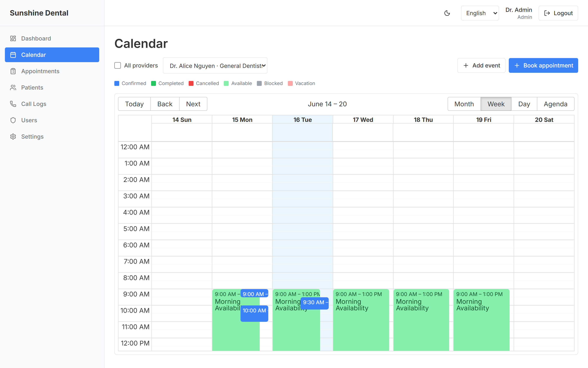Open Patients from the sidebar

coord(52,87)
